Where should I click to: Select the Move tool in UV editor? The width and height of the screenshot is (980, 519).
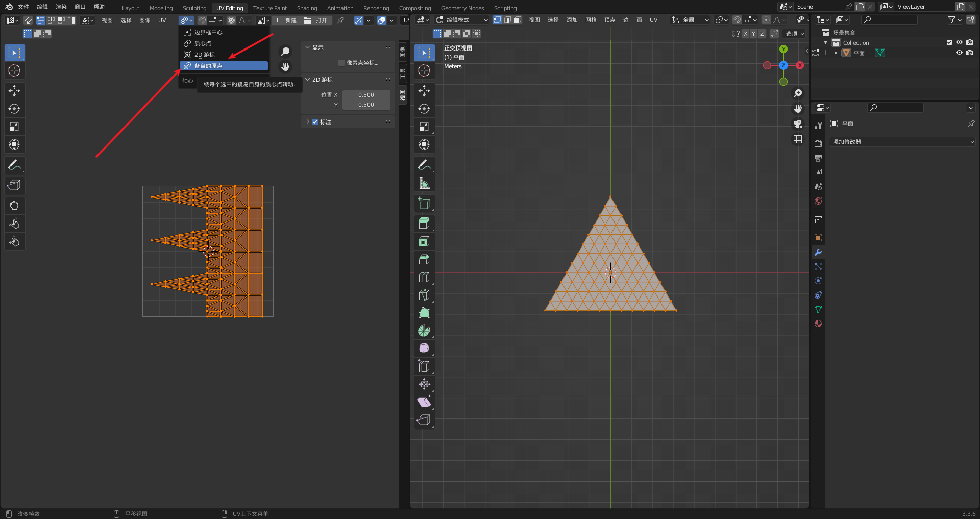(x=14, y=91)
